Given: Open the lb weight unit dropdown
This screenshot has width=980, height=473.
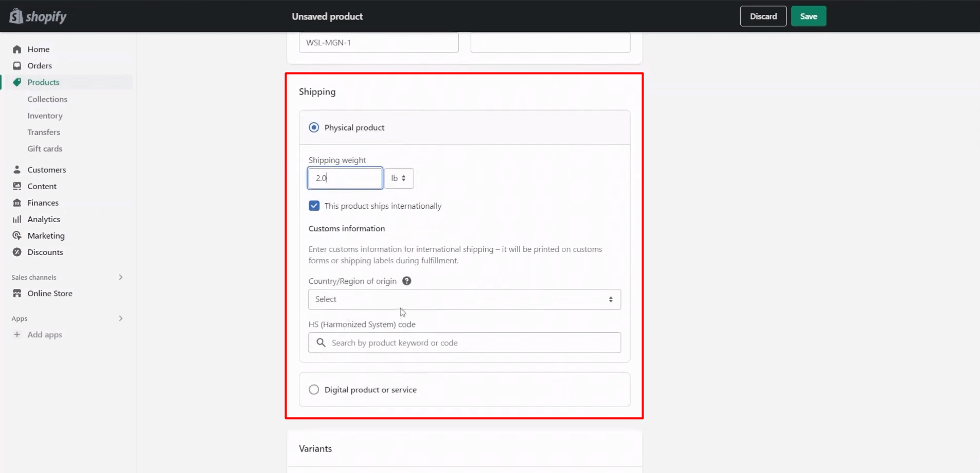Looking at the screenshot, I should tap(399, 178).
